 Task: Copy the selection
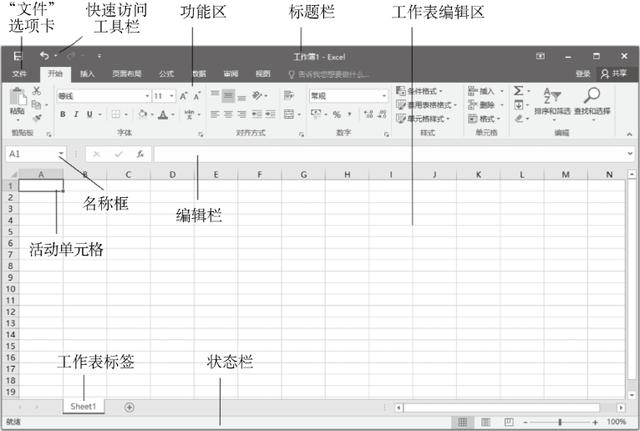[x=36, y=105]
